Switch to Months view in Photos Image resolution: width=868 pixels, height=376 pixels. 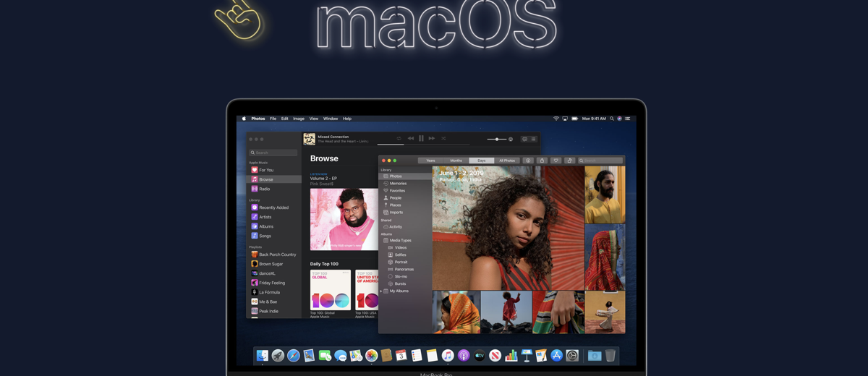click(456, 161)
